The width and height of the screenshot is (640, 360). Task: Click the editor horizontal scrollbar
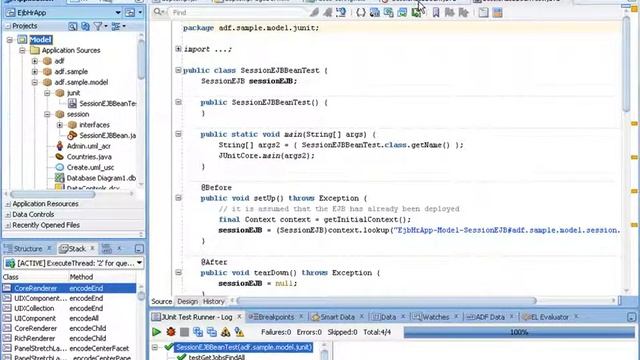(x=386, y=301)
